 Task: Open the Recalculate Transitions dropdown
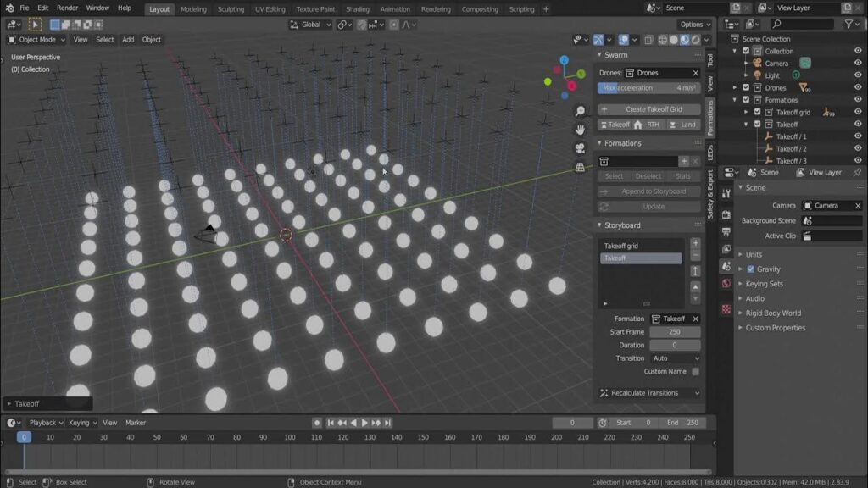click(x=648, y=393)
